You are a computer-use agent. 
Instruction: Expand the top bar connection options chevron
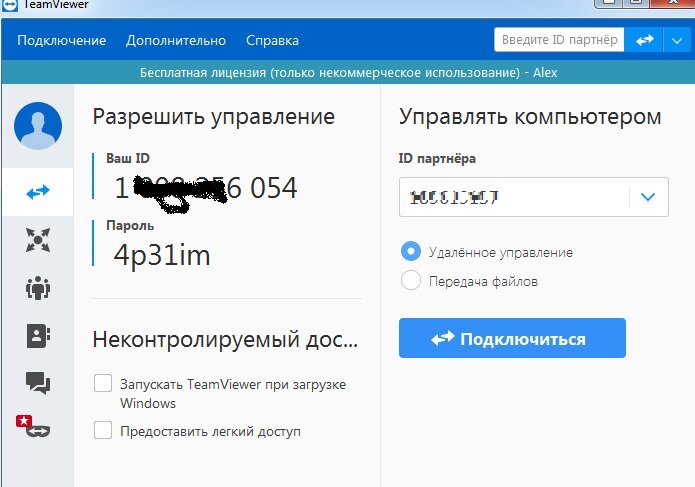click(677, 40)
